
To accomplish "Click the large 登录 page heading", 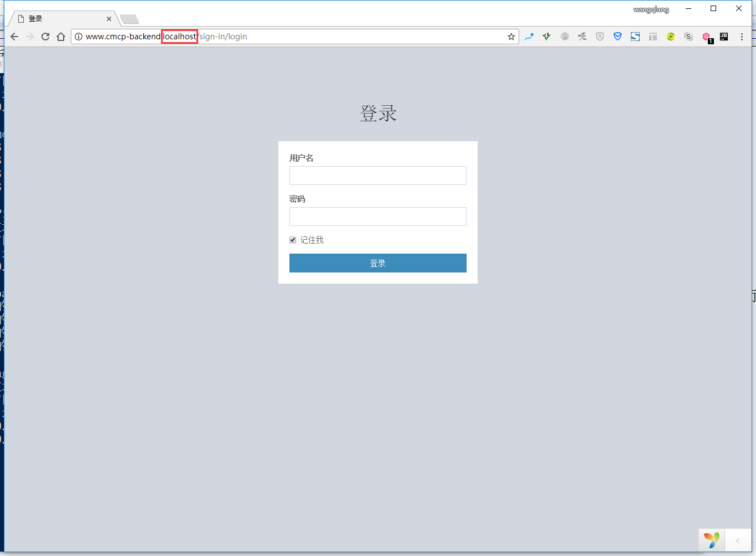I will coord(378,114).
